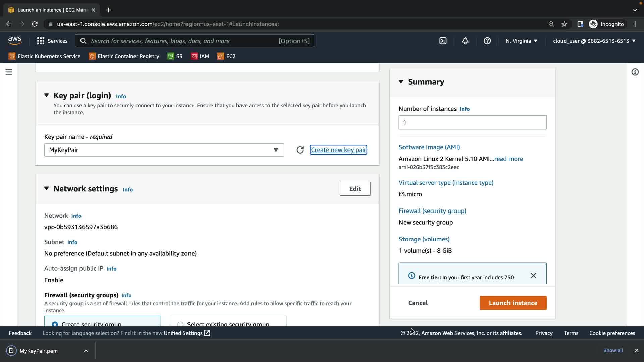Open the MyKeyPair key pair dropdown

[x=164, y=150]
